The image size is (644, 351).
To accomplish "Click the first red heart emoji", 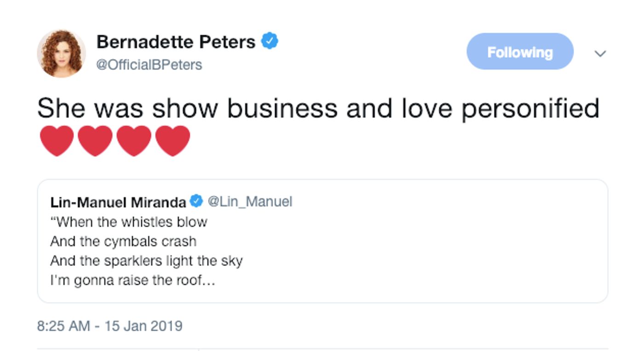I will click(x=57, y=141).
